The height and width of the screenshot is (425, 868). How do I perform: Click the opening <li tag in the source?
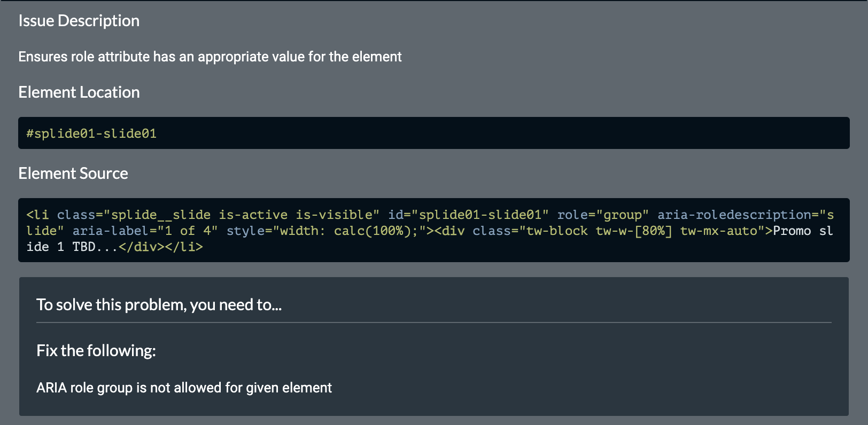(37, 215)
